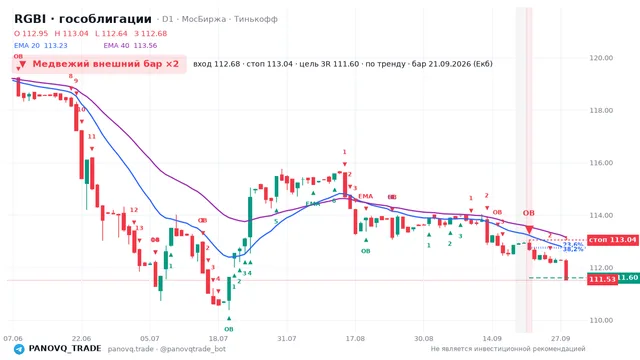Click the 17.08 date axis label
This screenshot has width=640, height=360.
tap(355, 338)
